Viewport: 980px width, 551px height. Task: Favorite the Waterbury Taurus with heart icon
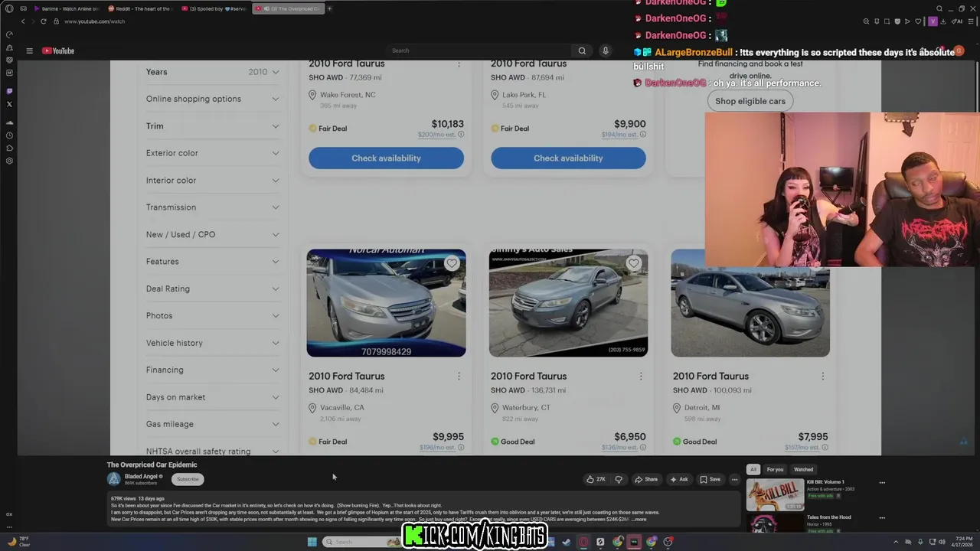pos(633,263)
